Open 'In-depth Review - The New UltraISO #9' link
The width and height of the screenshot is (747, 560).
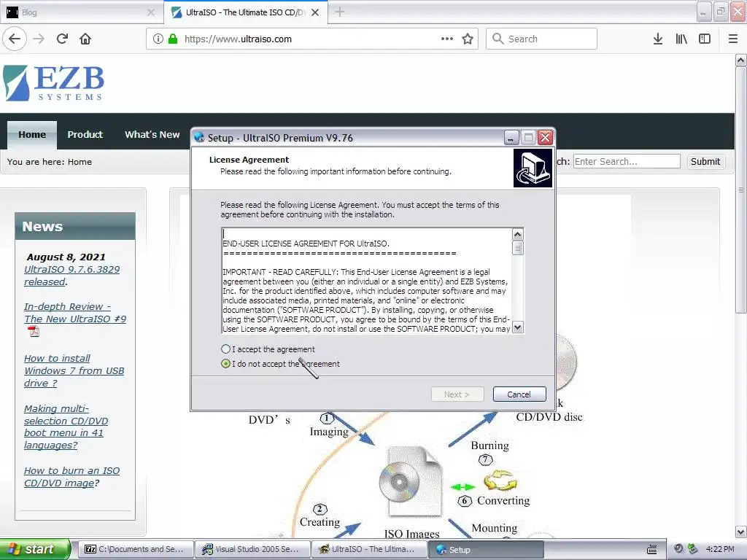(x=75, y=313)
